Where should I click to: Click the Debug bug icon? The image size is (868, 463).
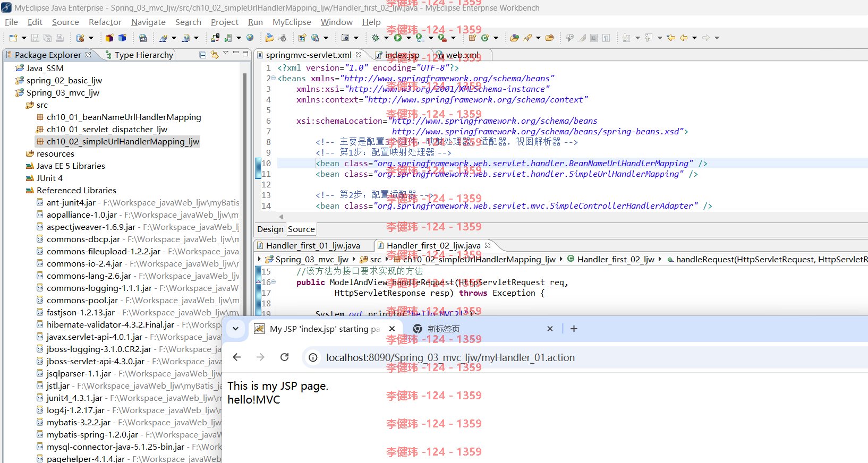pos(375,38)
